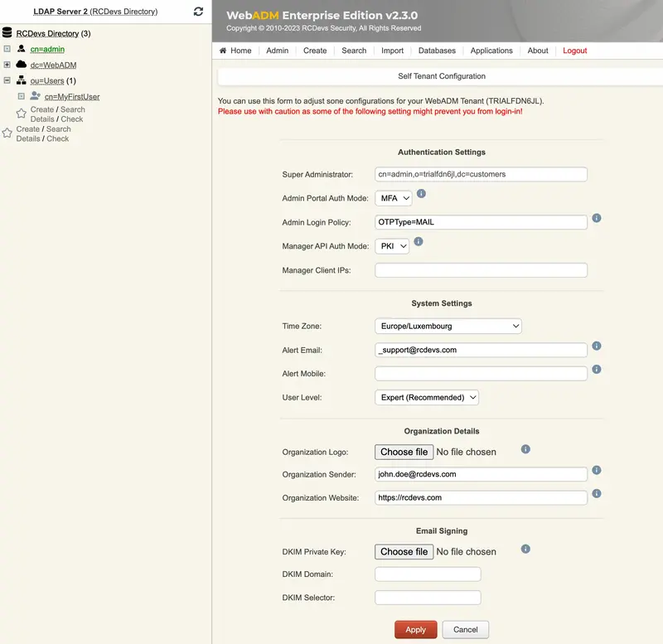Open the User Level dropdown
Viewport: 663px width, 644px height.
427,398
